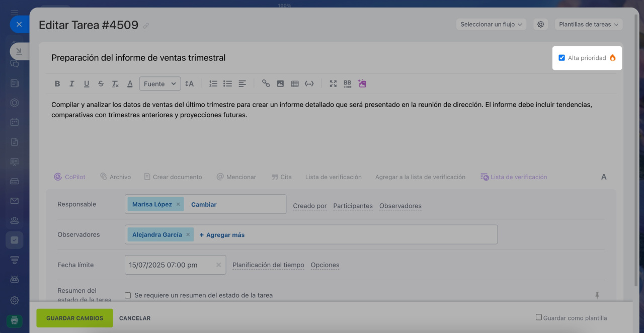The width and height of the screenshot is (644, 333).
Task: Insert a bulleted list
Action: coord(228,84)
